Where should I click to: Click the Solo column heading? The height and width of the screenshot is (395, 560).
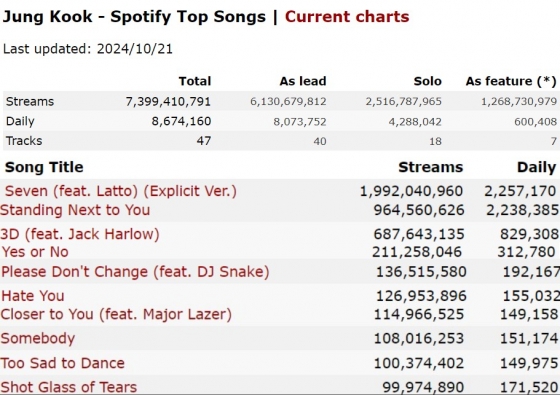click(x=428, y=81)
